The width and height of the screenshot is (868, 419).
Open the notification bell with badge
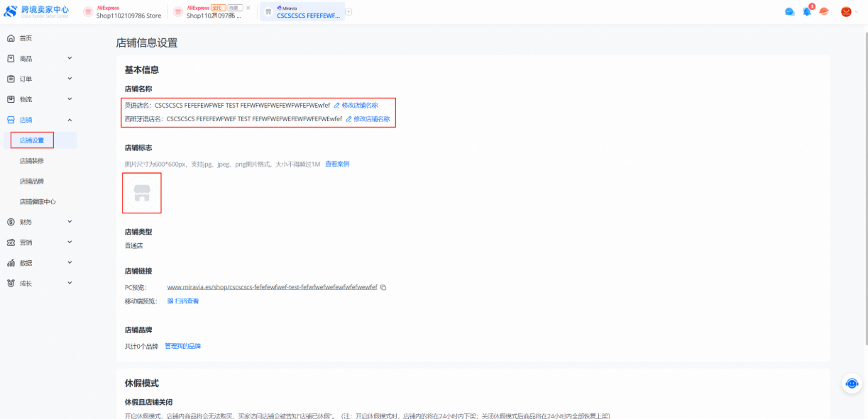click(807, 12)
